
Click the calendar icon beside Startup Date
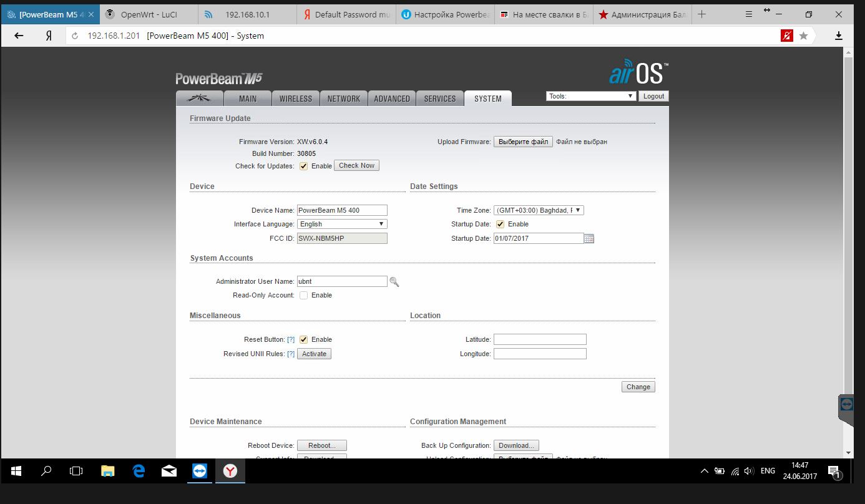[x=589, y=238]
